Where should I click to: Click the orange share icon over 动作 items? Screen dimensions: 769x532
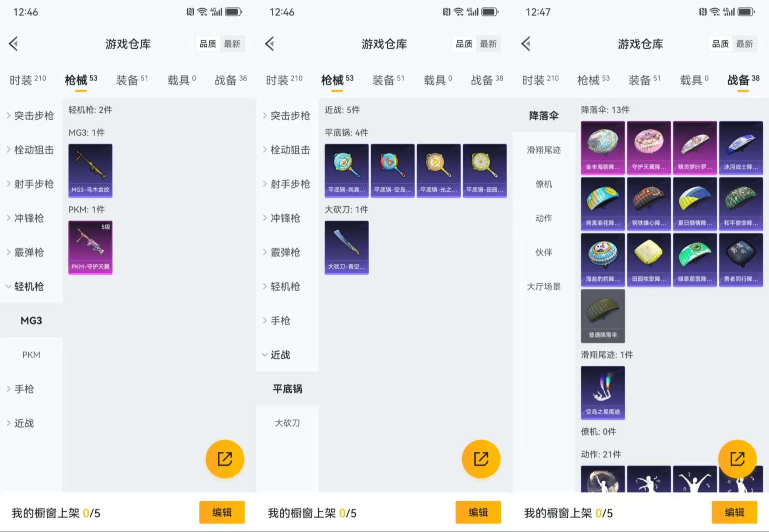tap(737, 459)
